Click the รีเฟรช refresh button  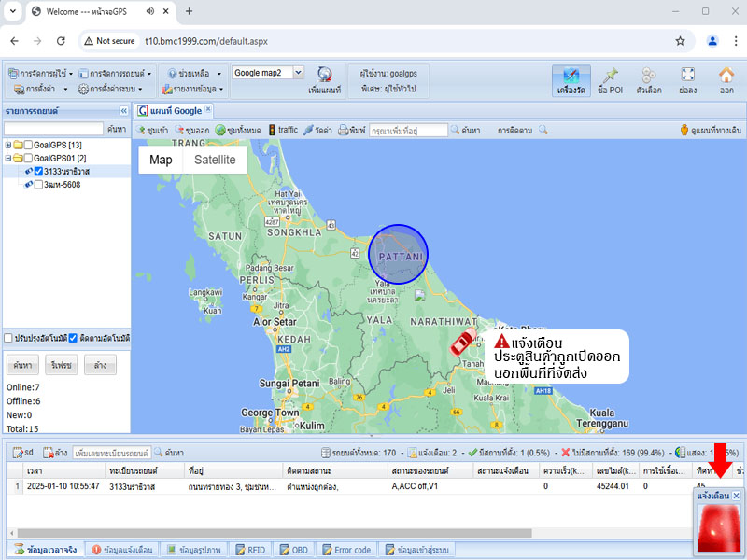tap(62, 365)
